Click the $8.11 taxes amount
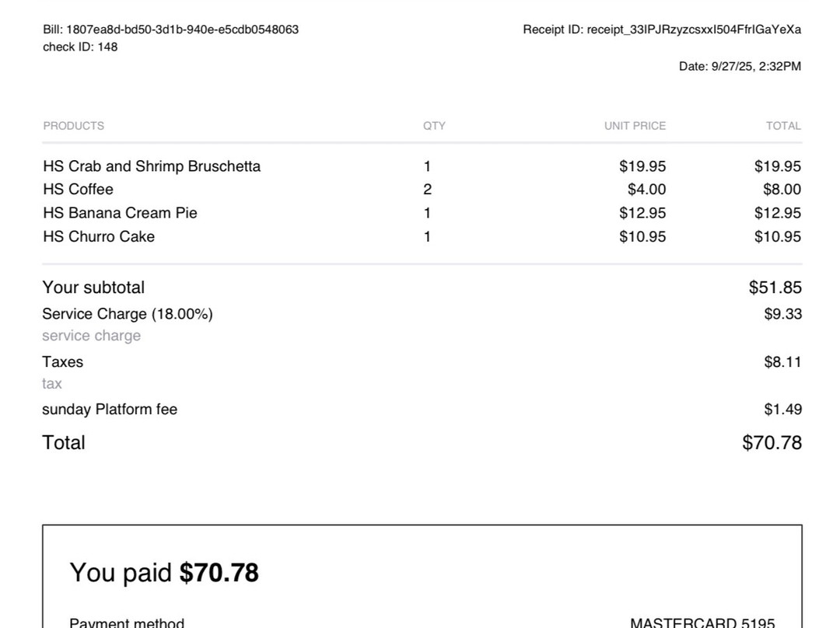 click(782, 362)
